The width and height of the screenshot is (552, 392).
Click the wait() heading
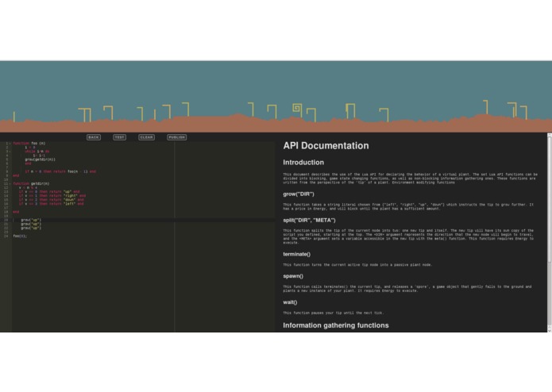[x=290, y=302]
